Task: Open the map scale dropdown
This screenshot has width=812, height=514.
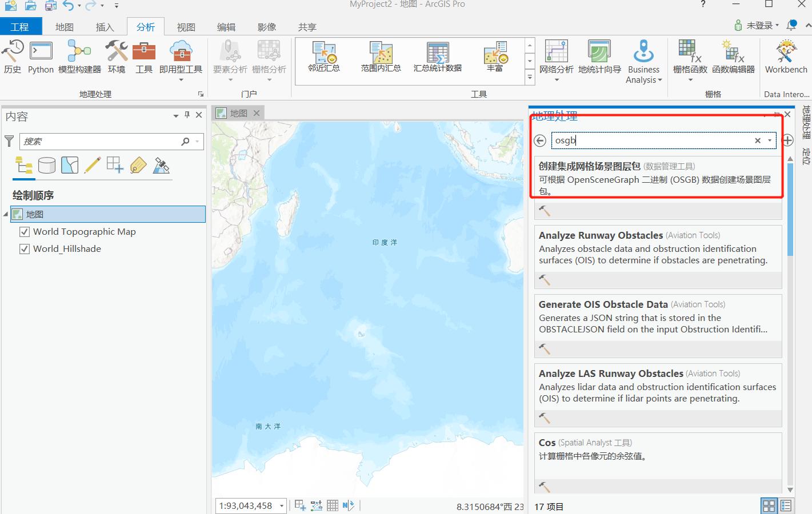Action: (282, 506)
